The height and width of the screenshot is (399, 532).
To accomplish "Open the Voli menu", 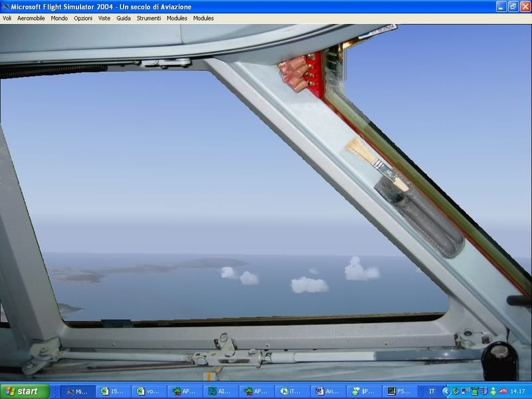I will [7, 19].
